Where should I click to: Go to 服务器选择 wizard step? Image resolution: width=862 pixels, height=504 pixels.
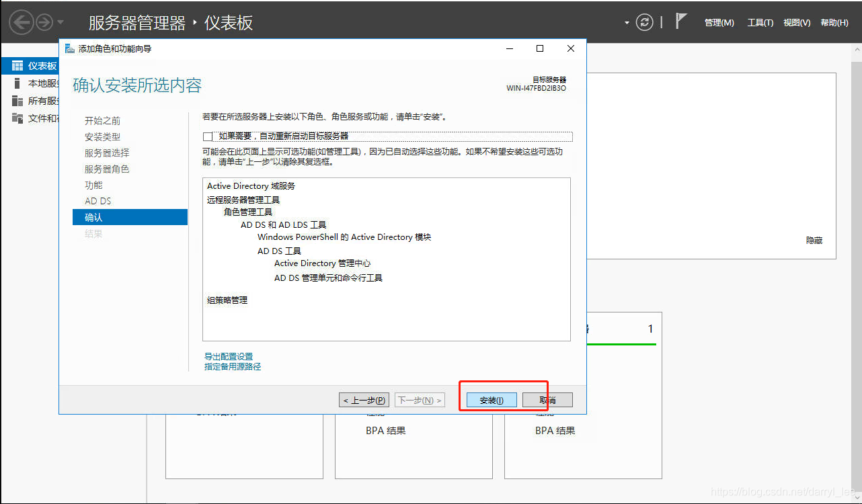point(107,153)
